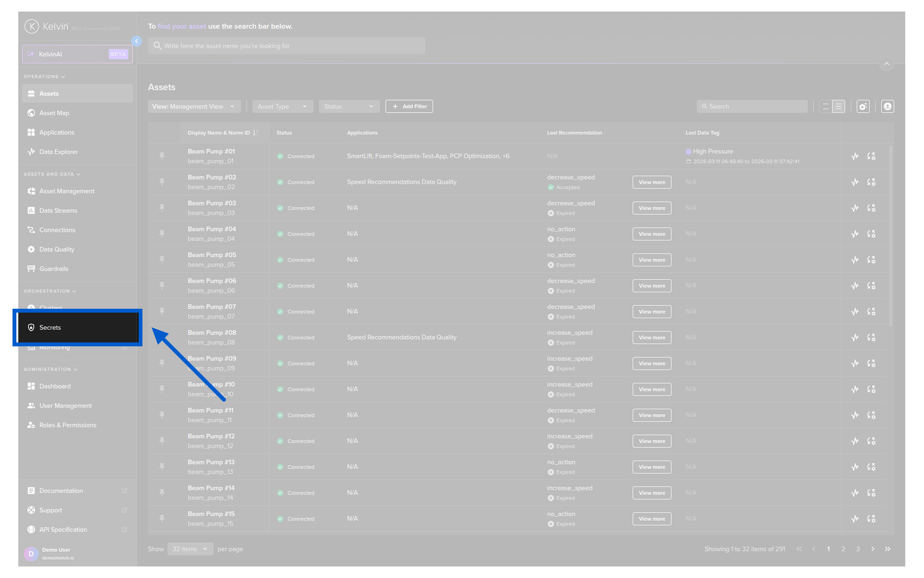Click the control changes icon for Beam Pump #02

point(871,182)
